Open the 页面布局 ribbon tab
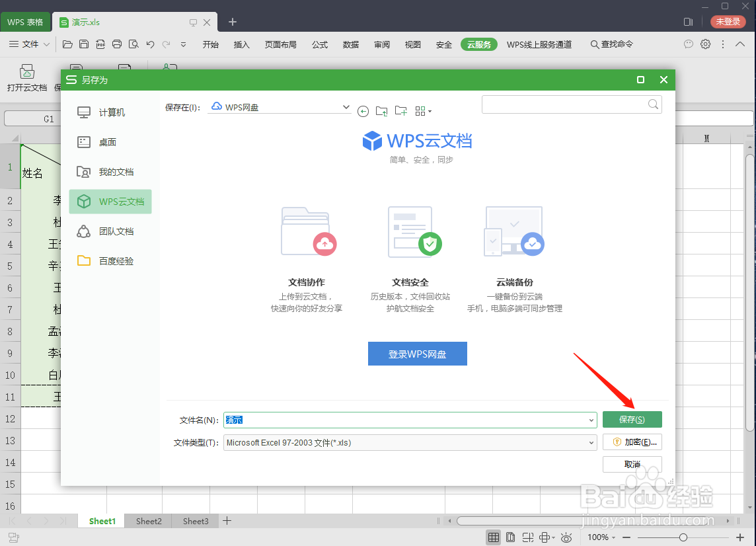The width and height of the screenshot is (756, 546). pyautogui.click(x=281, y=44)
